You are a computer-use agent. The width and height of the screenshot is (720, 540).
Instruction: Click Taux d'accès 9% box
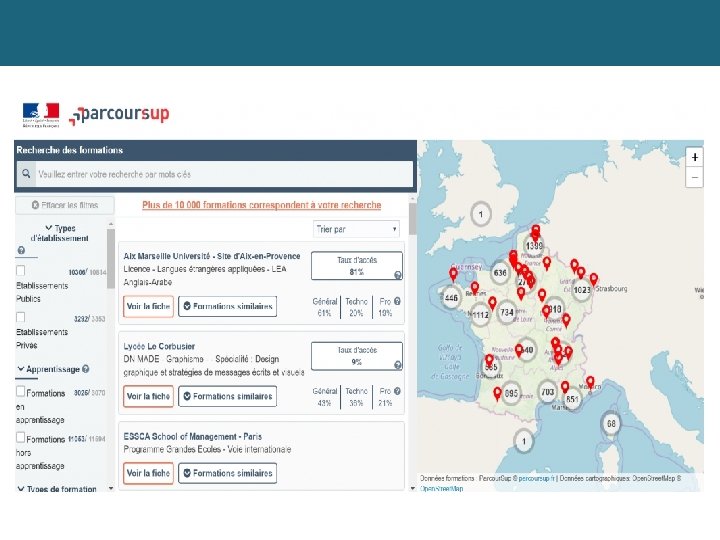tap(357, 355)
